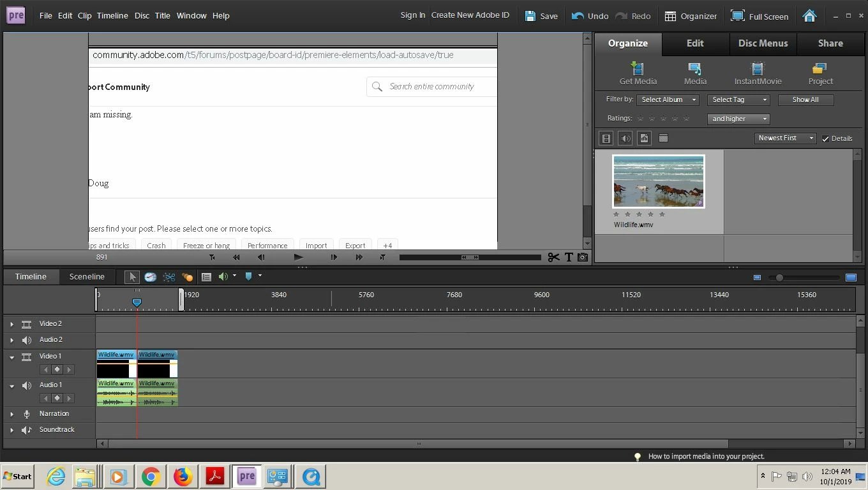Click the calendar grid icon in Organizer
The width and height of the screenshot is (868, 490).
pyautogui.click(x=663, y=138)
